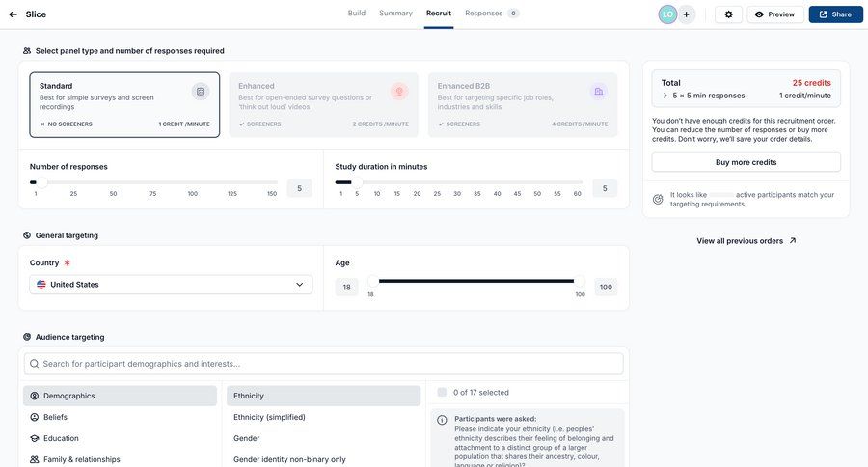Viewport: 868px width, 467px height.
Task: Open the Country dropdown showing United States
Action: point(171,285)
